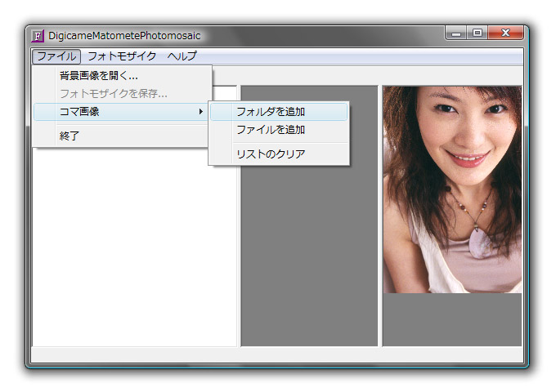Select リストのクリア in the submenu
The height and width of the screenshot is (392, 556).
[279, 154]
